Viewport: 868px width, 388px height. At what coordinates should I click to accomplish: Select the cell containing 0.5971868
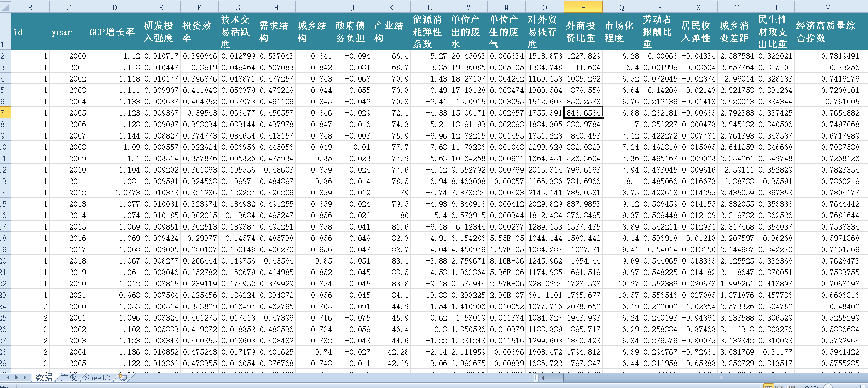tap(827, 238)
